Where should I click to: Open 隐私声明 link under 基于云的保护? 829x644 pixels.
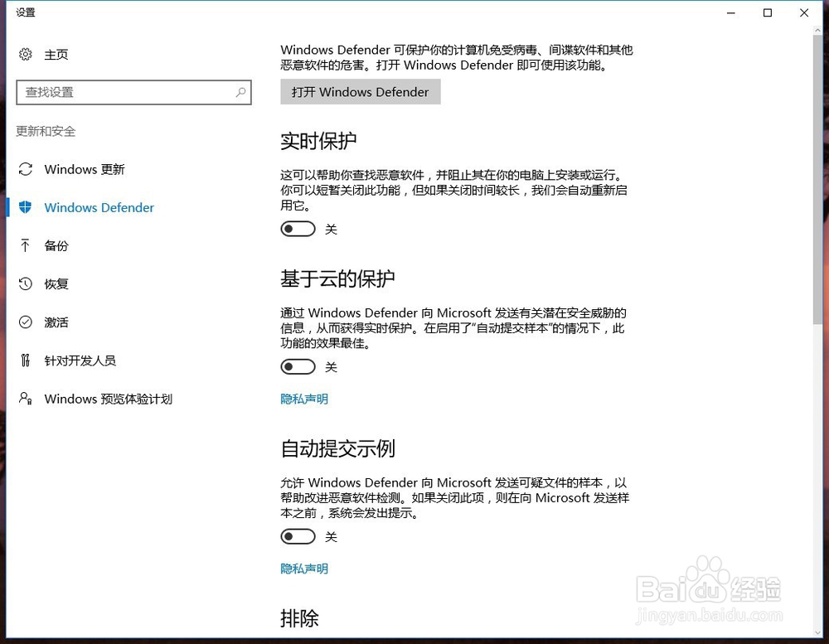304,399
